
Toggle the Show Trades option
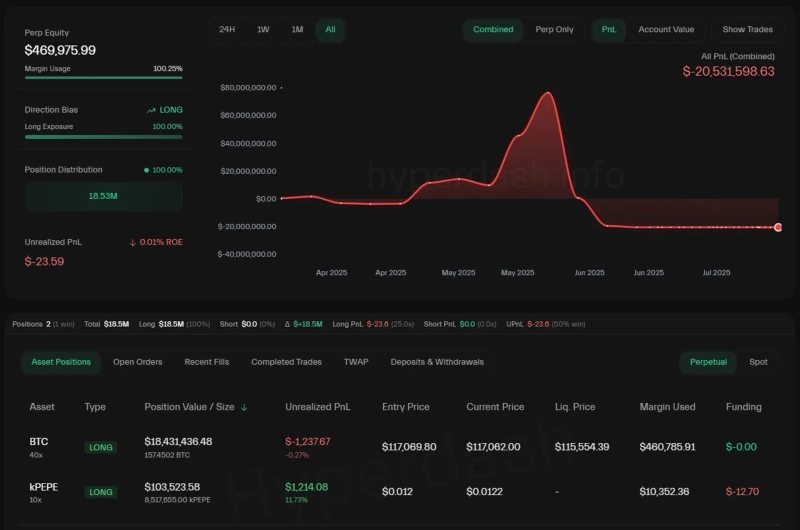click(x=747, y=30)
